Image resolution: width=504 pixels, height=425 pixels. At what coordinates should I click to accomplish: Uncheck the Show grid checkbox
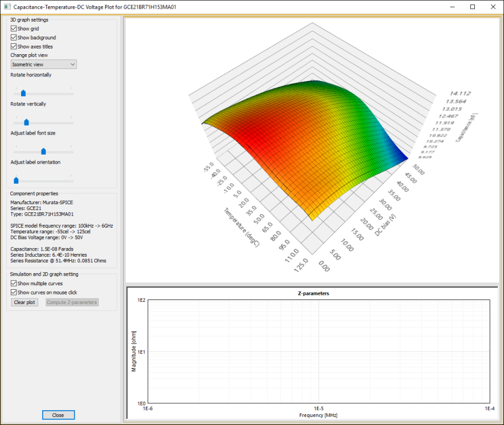point(14,29)
